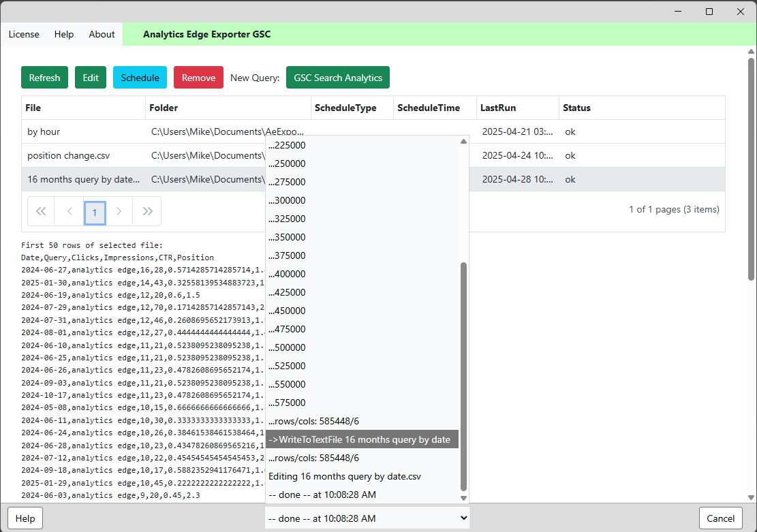Sort by the Status column header
This screenshot has width=757, height=532.
642,108
